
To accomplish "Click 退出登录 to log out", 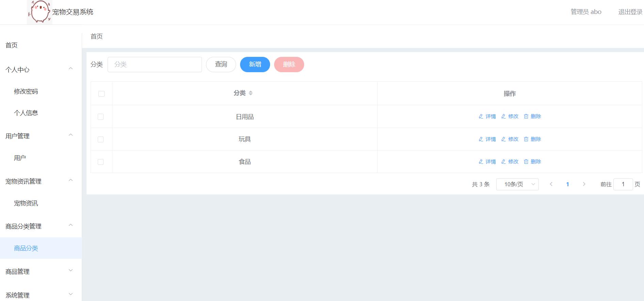I will tap(630, 12).
